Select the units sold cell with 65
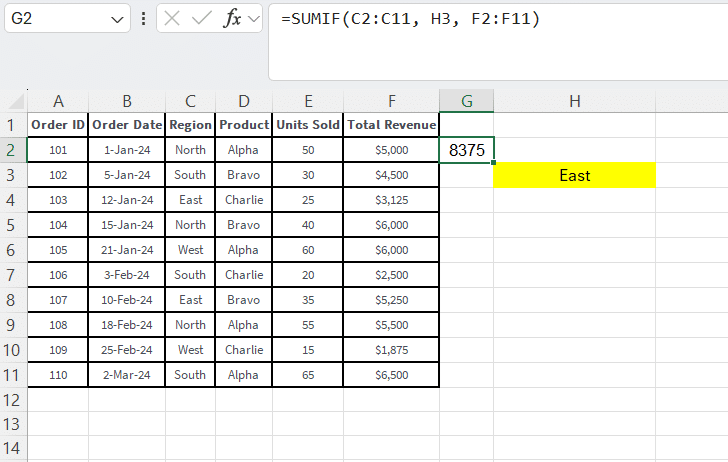 pos(308,375)
